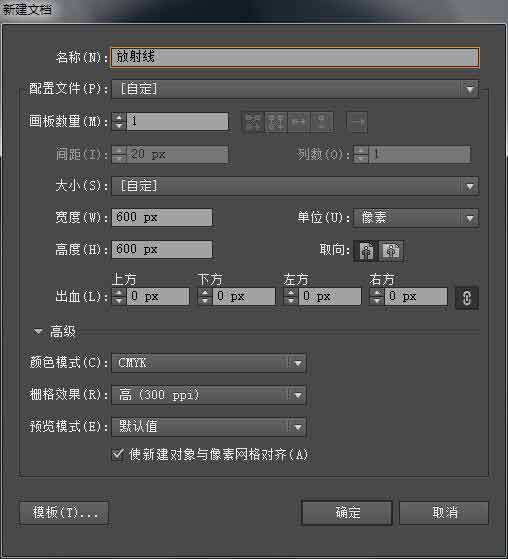Screen dimensions: 508x559
Task: Open the 颜色模式 color mode dropdown
Action: [x=209, y=363]
